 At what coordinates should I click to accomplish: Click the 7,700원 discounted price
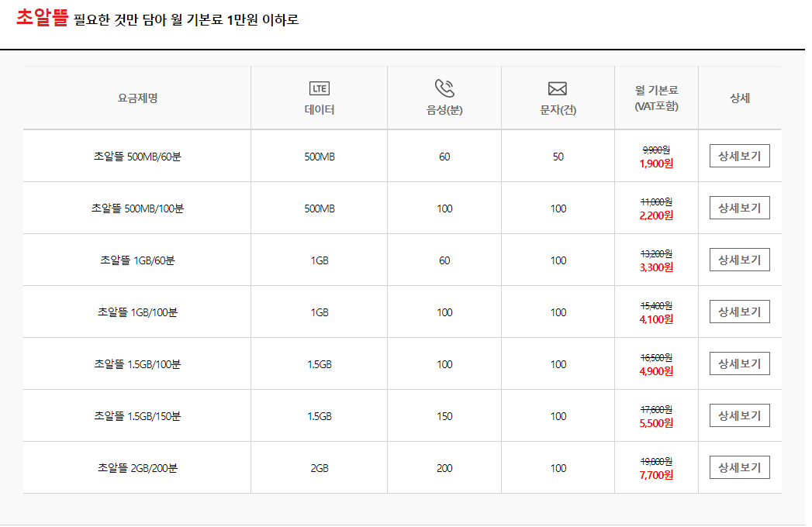pos(656,475)
